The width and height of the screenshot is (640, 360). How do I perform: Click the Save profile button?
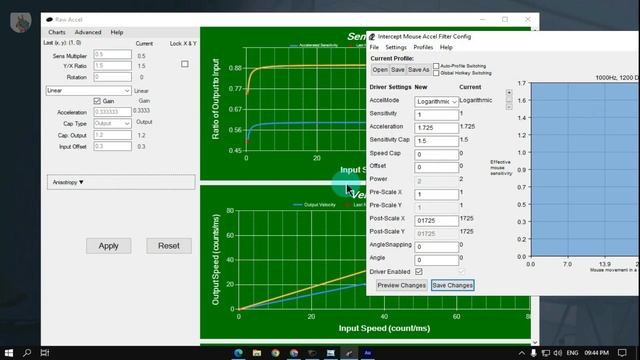click(398, 70)
